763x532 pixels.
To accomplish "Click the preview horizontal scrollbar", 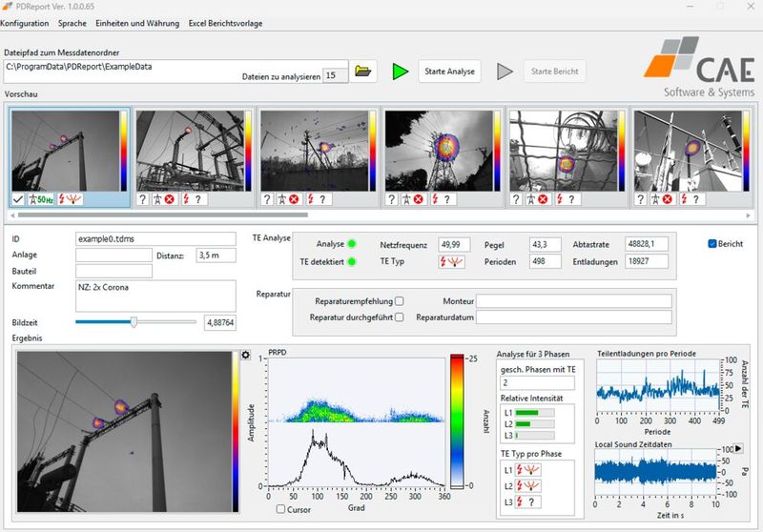I will [162, 215].
